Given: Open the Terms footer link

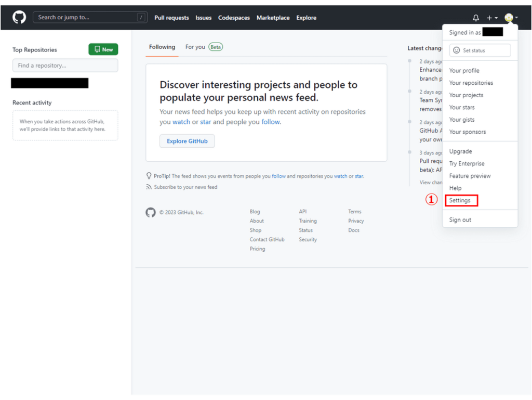Looking at the screenshot, I should 354,211.
